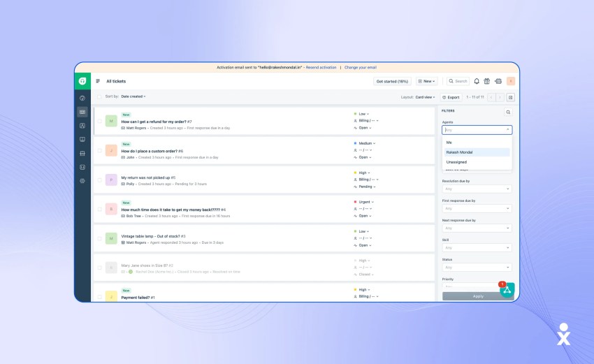Open the forums icon in sidebar
The image size is (594, 364).
[x=82, y=154]
